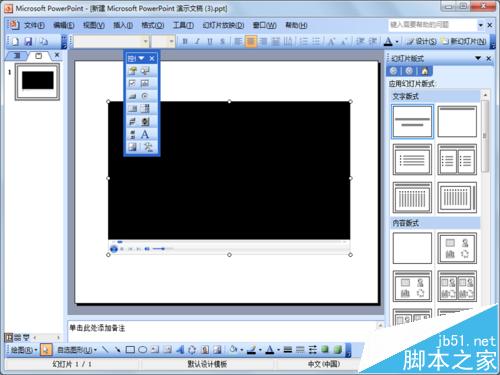Toggle Align Right

263,42
